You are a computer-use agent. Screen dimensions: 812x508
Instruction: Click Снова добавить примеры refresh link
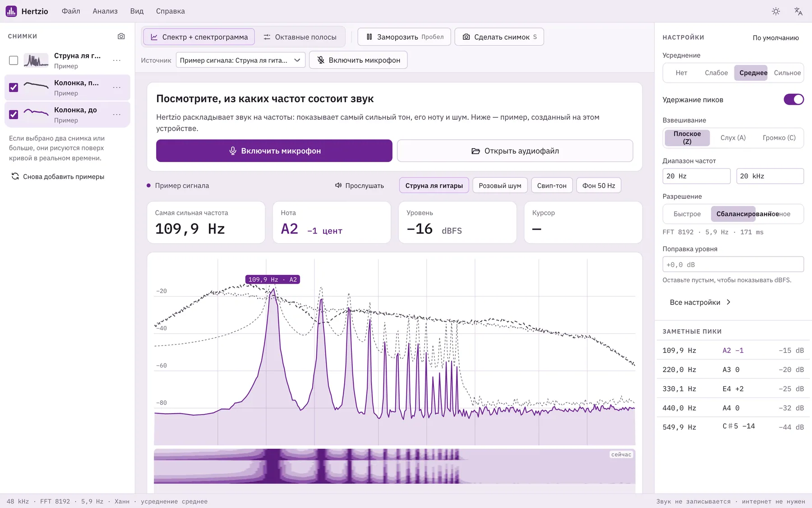pyautogui.click(x=58, y=177)
